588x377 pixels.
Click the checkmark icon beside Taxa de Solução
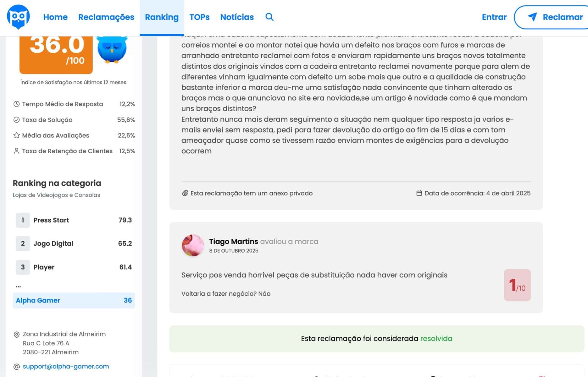[x=16, y=120]
